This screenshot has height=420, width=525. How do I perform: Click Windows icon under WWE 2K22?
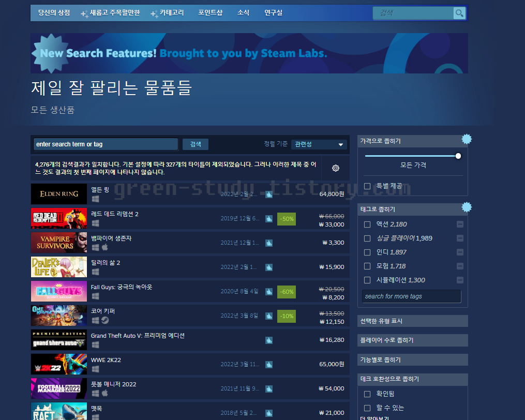pos(95,369)
